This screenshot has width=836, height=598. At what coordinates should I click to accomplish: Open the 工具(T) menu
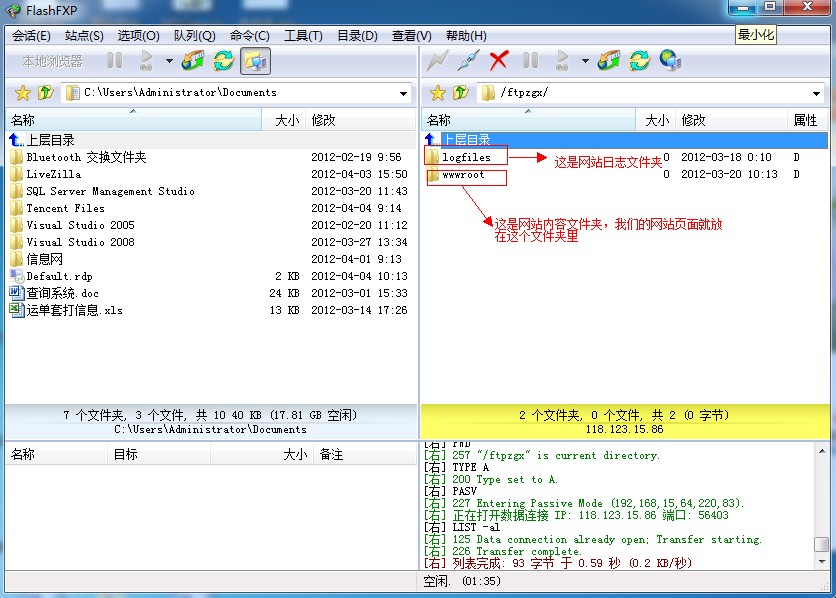303,36
